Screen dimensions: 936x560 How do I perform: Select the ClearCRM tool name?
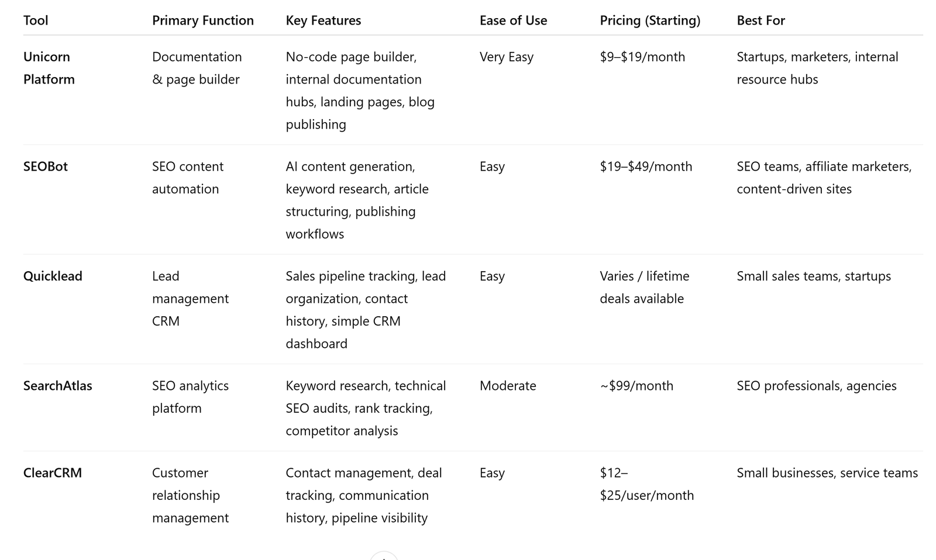point(53,473)
